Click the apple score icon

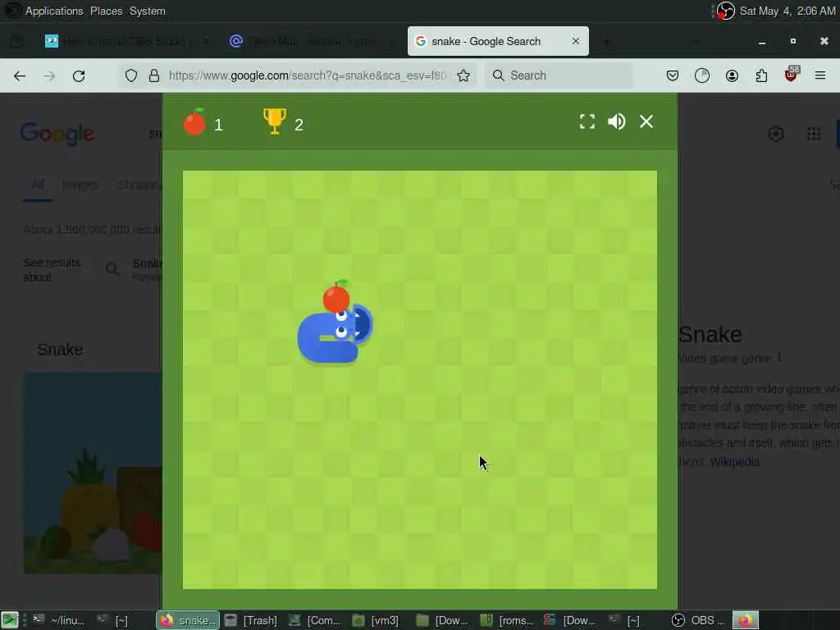[194, 121]
